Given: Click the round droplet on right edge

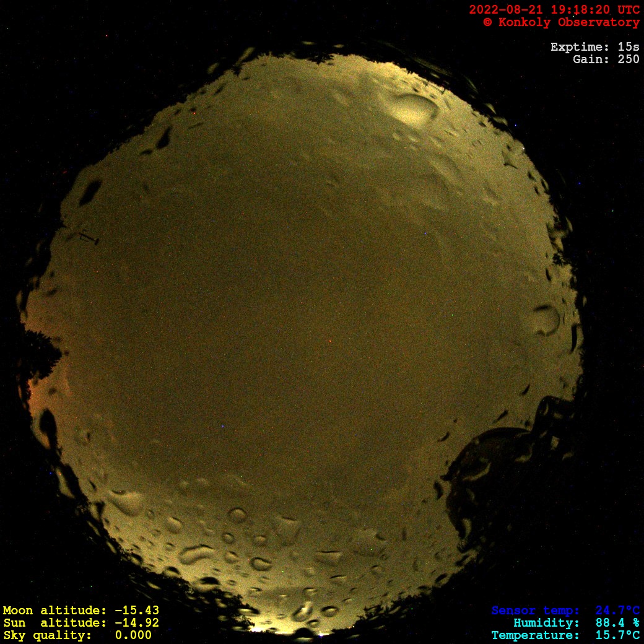Looking at the screenshot, I should click(x=546, y=320).
